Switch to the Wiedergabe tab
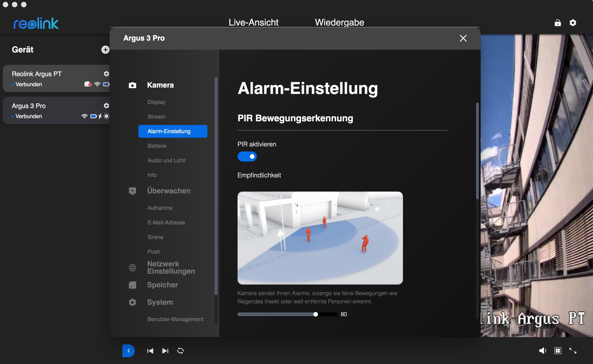 pyautogui.click(x=339, y=22)
